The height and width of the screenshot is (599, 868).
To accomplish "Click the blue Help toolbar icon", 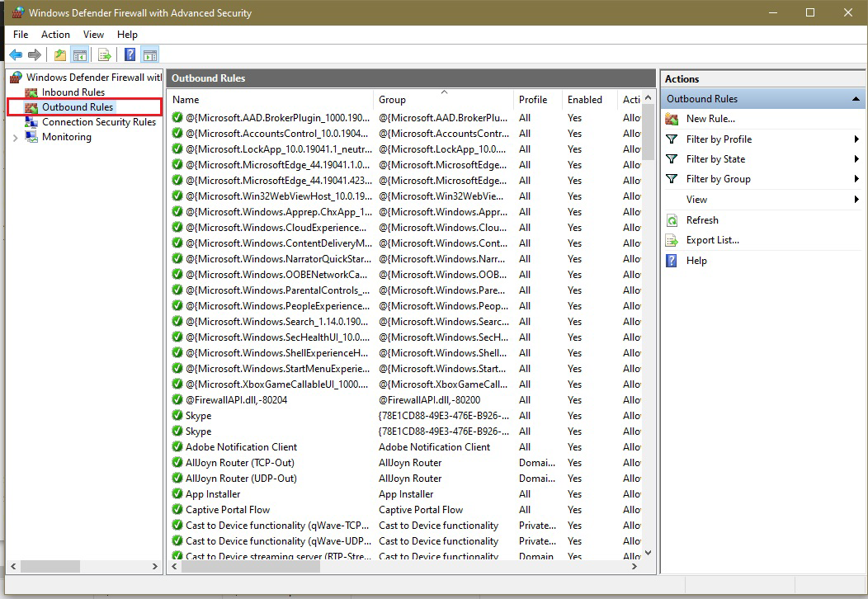I will click(x=130, y=54).
